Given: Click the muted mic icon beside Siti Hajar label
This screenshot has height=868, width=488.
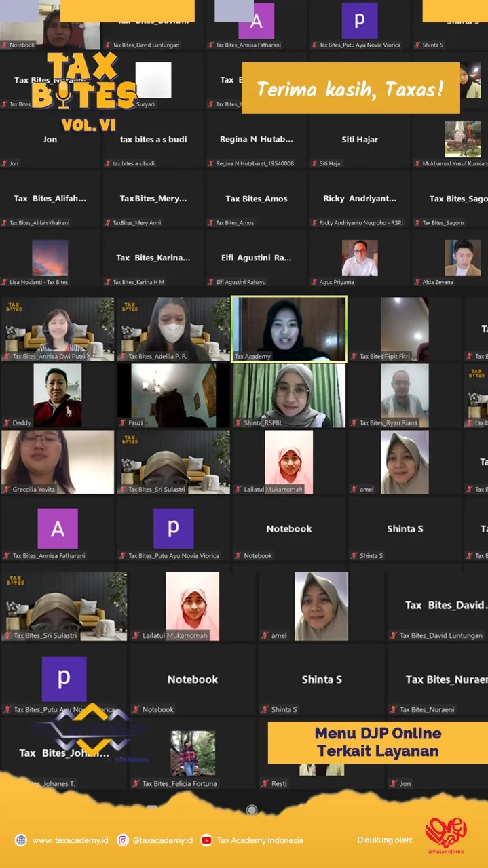Looking at the screenshot, I should 314,163.
